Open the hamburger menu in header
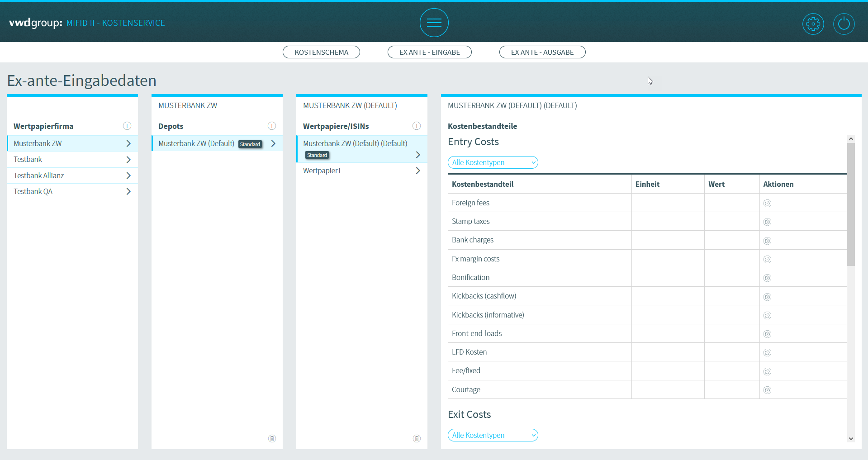The width and height of the screenshot is (868, 460). (x=434, y=23)
